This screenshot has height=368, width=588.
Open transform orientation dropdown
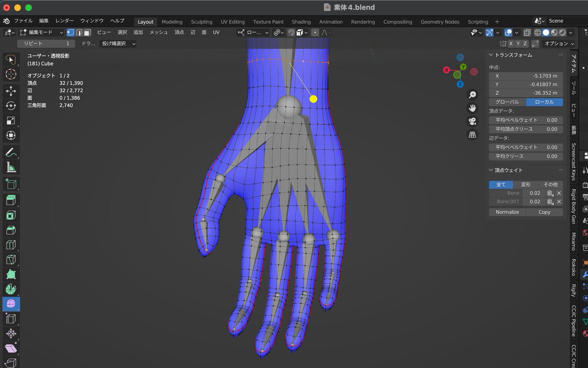(253, 32)
